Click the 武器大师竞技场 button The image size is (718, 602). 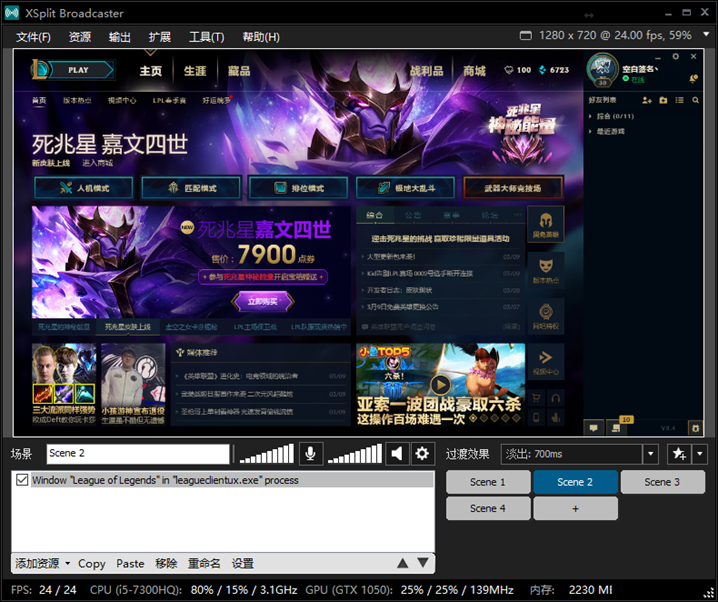[513, 188]
